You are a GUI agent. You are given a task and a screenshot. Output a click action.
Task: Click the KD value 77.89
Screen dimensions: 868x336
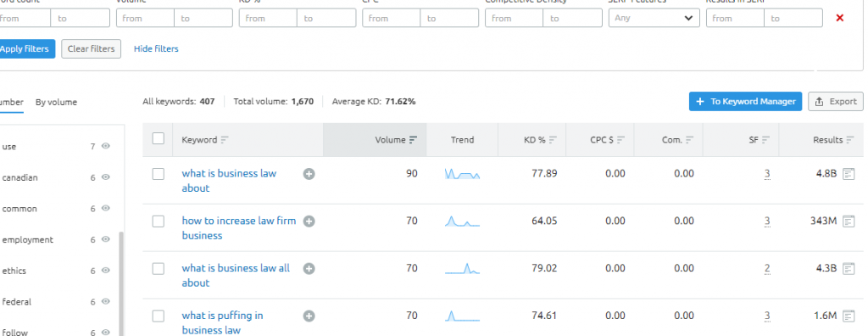tap(544, 174)
